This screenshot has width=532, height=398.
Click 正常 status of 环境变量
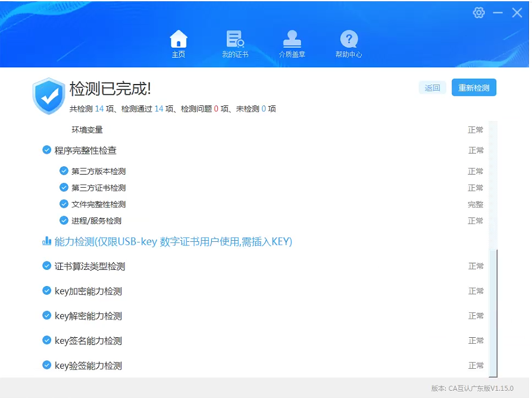click(x=475, y=130)
